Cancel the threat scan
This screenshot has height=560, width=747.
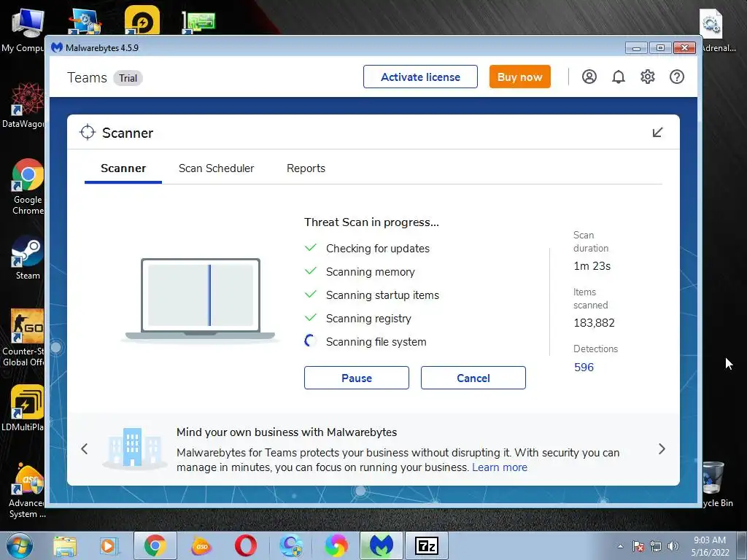473,378
